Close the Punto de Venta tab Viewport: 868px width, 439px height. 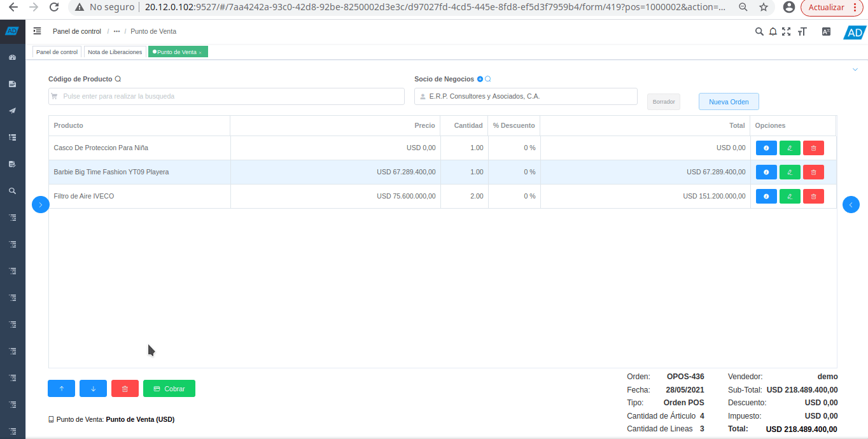[x=200, y=53]
